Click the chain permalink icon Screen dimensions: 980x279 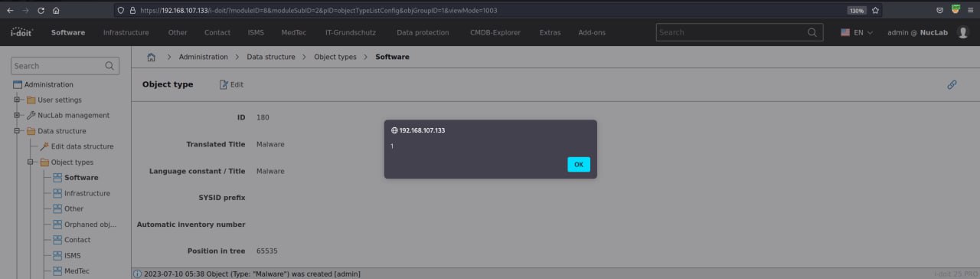952,84
